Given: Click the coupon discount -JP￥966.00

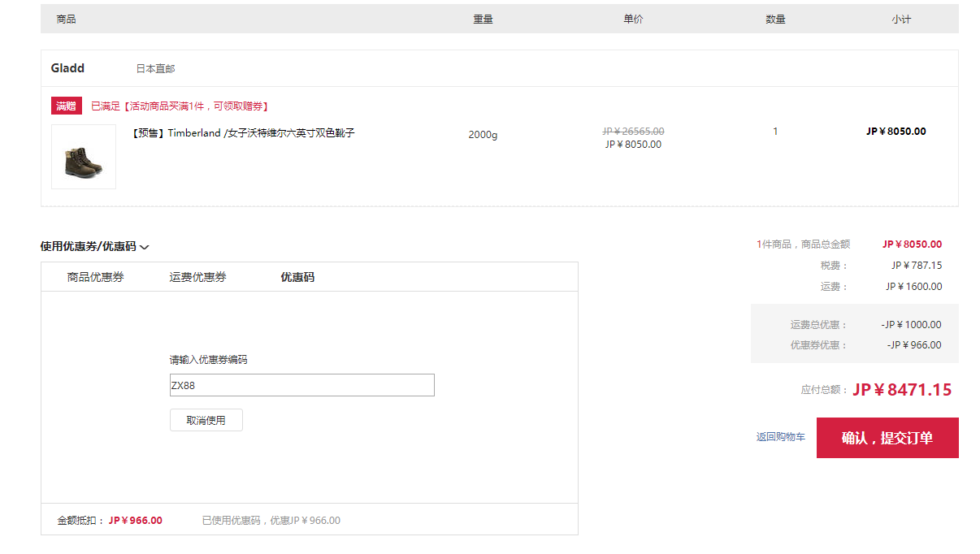Looking at the screenshot, I should click(914, 345).
